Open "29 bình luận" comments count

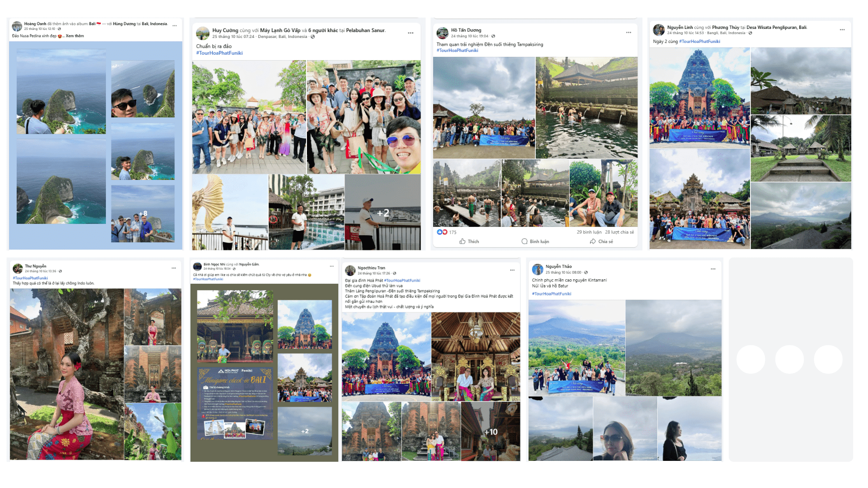click(x=589, y=232)
